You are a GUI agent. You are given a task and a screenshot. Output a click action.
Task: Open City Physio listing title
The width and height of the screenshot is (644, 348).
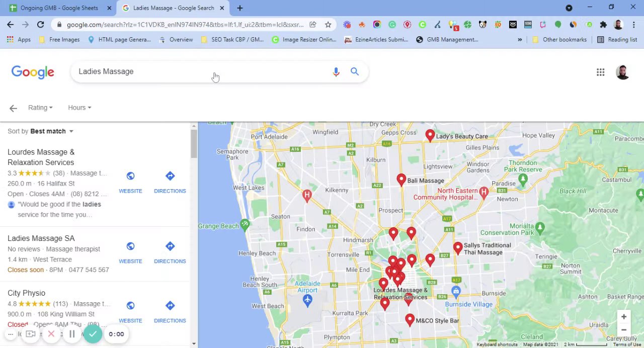coord(26,293)
